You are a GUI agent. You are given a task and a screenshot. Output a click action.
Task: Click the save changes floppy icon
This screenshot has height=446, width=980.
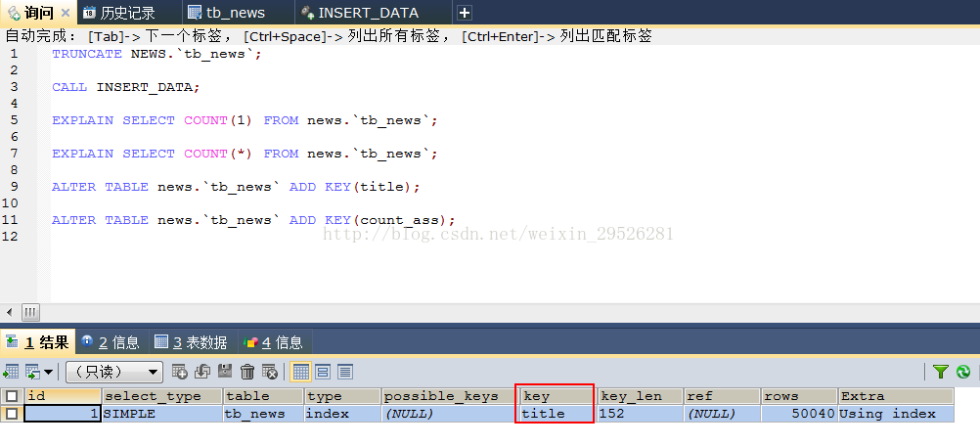pyautogui.click(x=224, y=372)
